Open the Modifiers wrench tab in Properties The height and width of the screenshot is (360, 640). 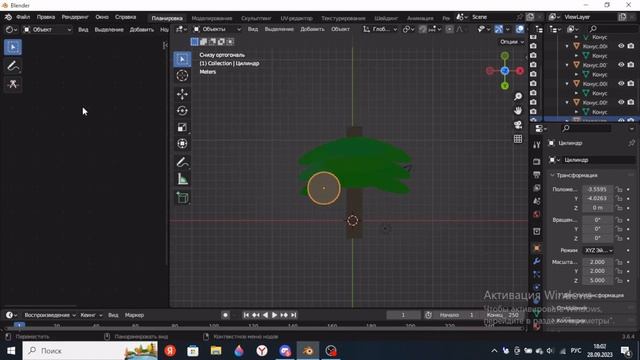coord(537,261)
